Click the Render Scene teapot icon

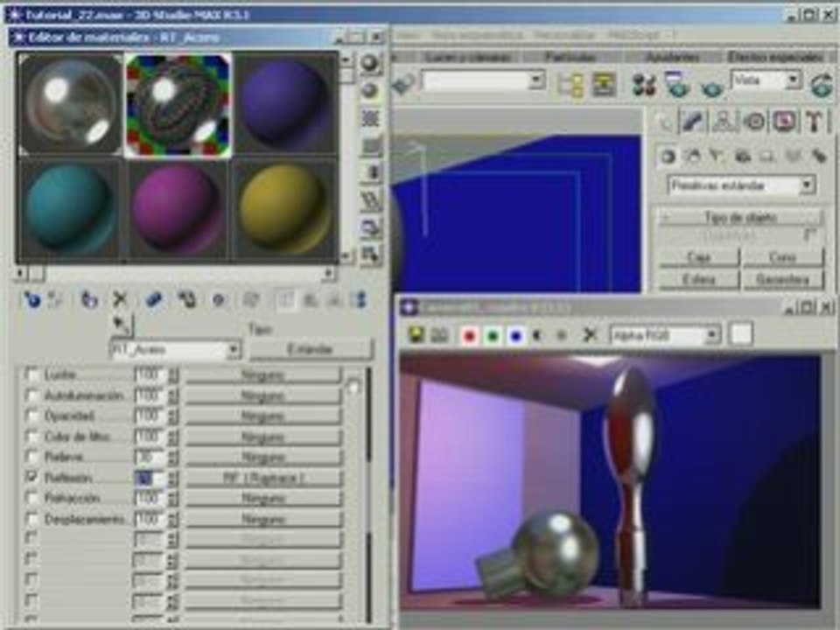pyautogui.click(x=677, y=84)
